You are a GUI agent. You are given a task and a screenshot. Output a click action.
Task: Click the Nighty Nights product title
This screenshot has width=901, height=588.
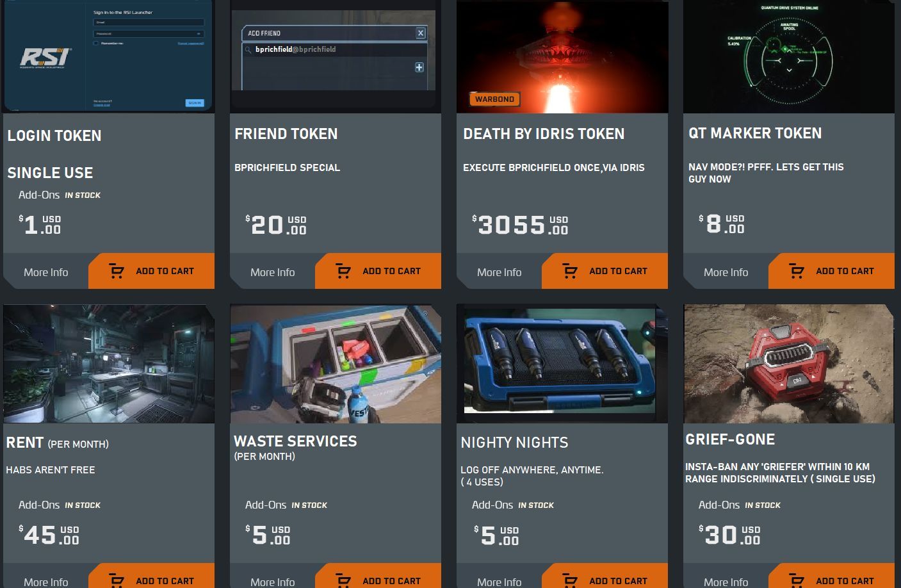pyautogui.click(x=514, y=443)
